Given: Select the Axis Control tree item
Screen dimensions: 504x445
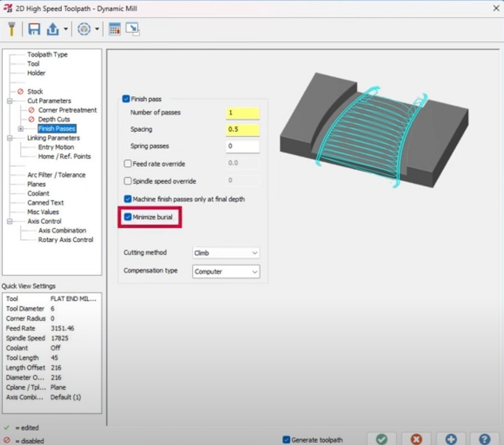Looking at the screenshot, I should pyautogui.click(x=44, y=222).
